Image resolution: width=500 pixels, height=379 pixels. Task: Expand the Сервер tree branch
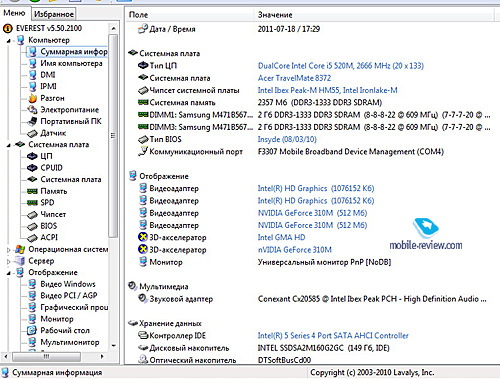tap(9, 261)
